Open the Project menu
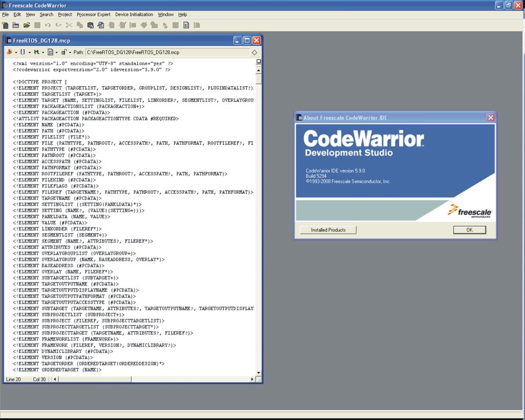The image size is (525, 420). point(65,14)
